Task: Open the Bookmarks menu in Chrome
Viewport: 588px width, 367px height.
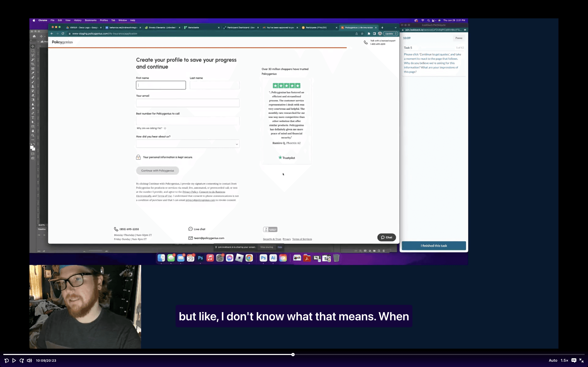Action: 91,20
